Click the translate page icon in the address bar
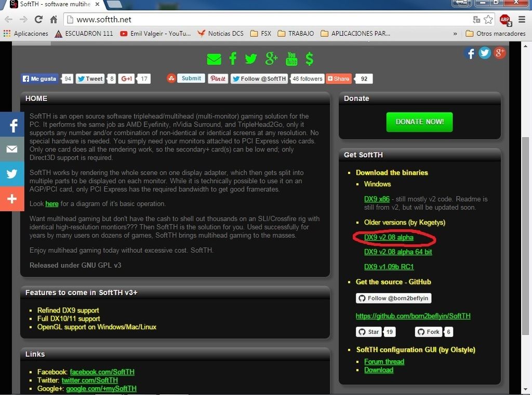 (476, 19)
